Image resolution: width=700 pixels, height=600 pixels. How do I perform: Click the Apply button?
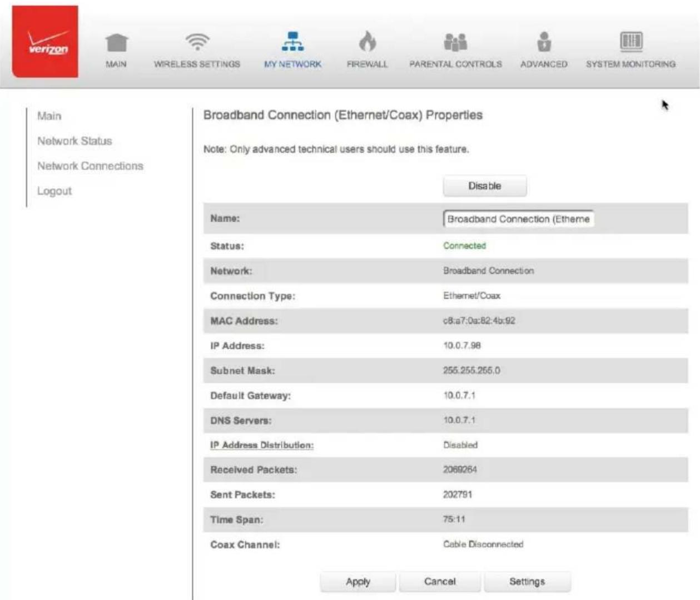pyautogui.click(x=358, y=582)
